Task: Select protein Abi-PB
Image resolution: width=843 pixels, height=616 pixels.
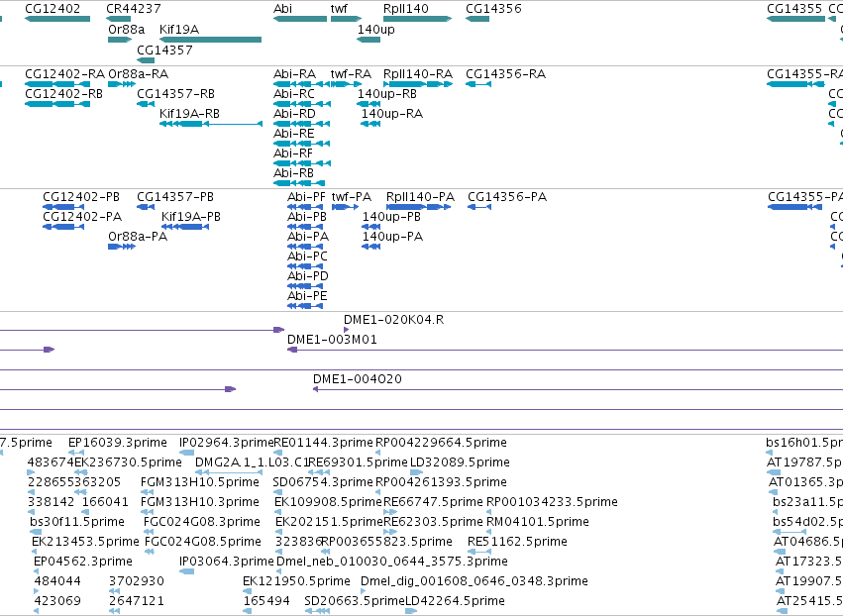Action: [305, 227]
